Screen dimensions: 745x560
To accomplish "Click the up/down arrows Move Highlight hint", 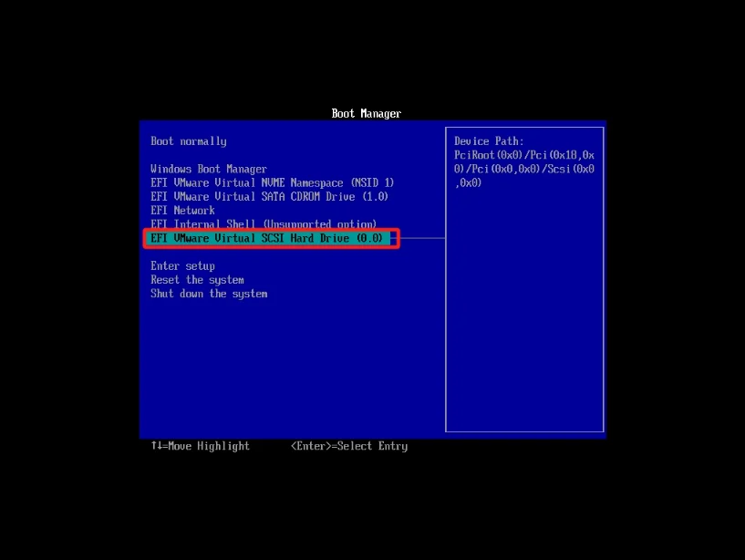I will [x=201, y=446].
